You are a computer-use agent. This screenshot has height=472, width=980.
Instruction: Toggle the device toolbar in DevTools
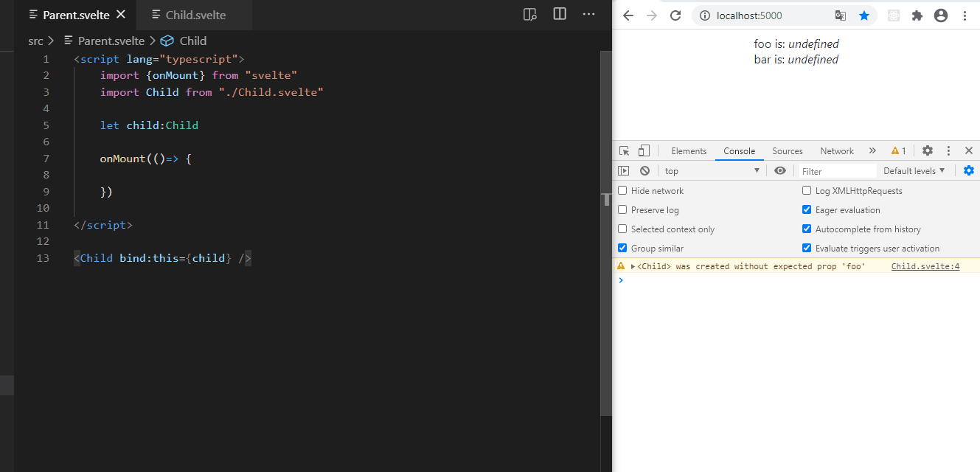(x=644, y=150)
